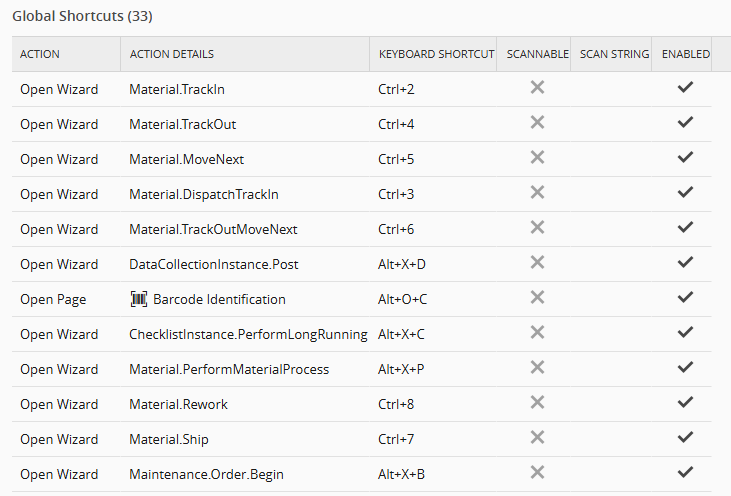Click Scannable X icon for Maintenance.Order.Begin row
This screenshot has width=731, height=496.
(537, 473)
